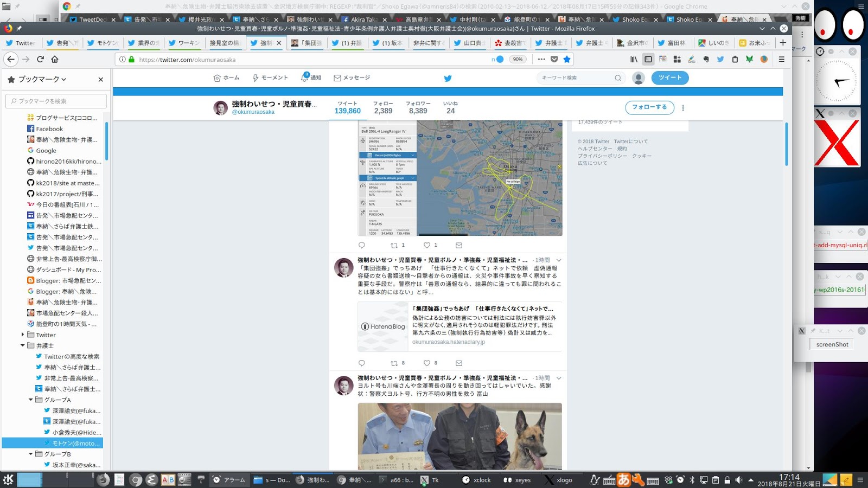This screenshot has width=868, height=488.
Task: Open the helicopter flight map image
Action: click(459, 178)
